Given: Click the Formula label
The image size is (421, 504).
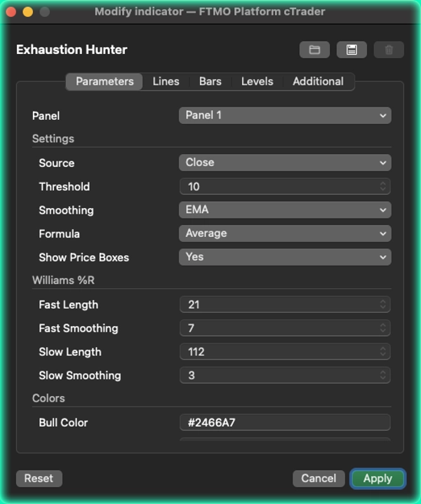Looking at the screenshot, I should pos(59,234).
